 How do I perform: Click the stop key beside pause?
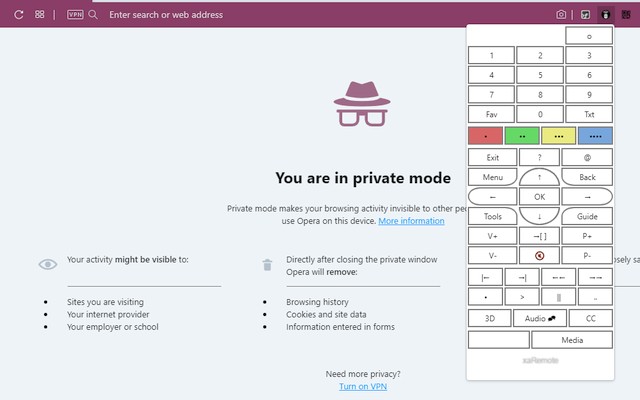pos(596,297)
